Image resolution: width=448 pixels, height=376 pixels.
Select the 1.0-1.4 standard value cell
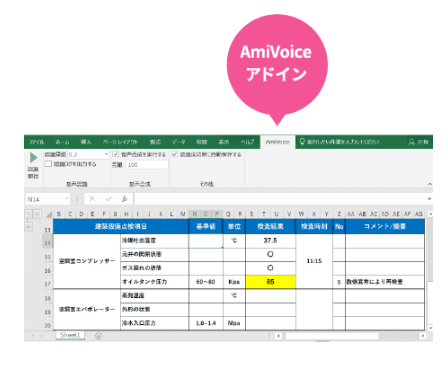(206, 323)
